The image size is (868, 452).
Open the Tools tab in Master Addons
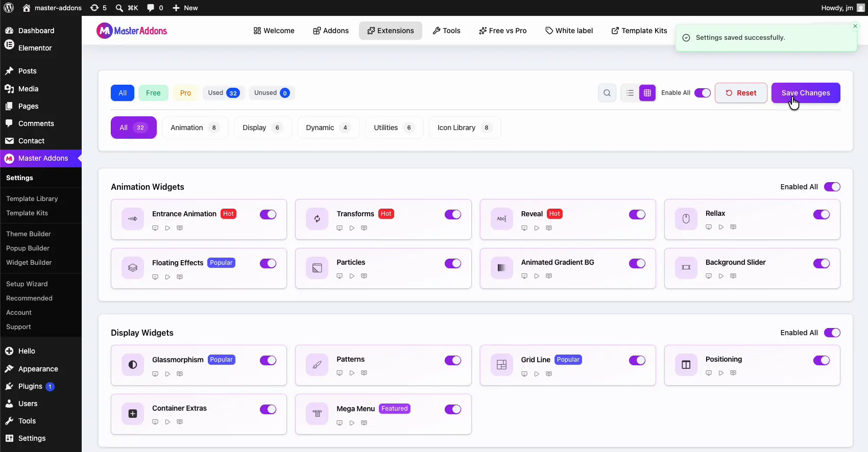point(446,31)
